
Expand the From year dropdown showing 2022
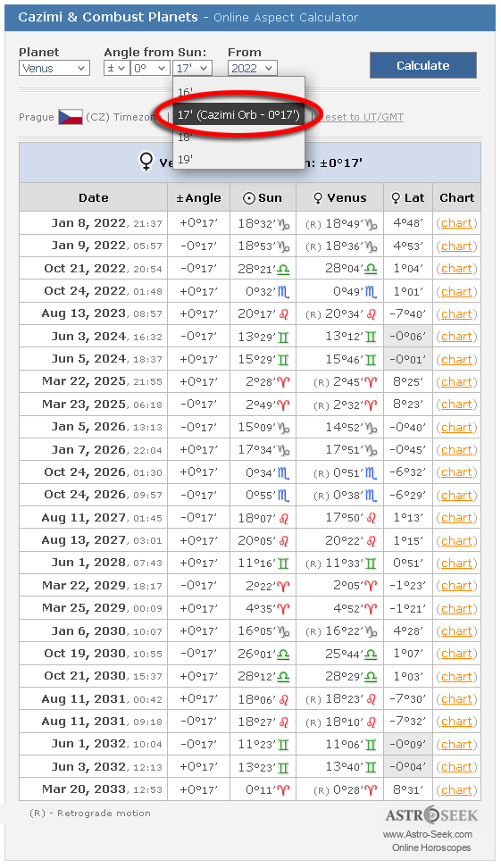(253, 68)
